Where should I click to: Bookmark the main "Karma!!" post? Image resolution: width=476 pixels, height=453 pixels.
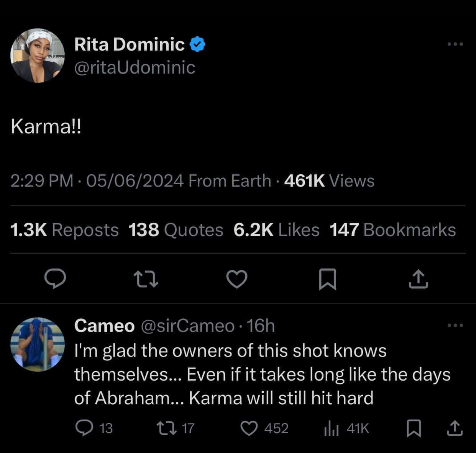click(x=328, y=279)
